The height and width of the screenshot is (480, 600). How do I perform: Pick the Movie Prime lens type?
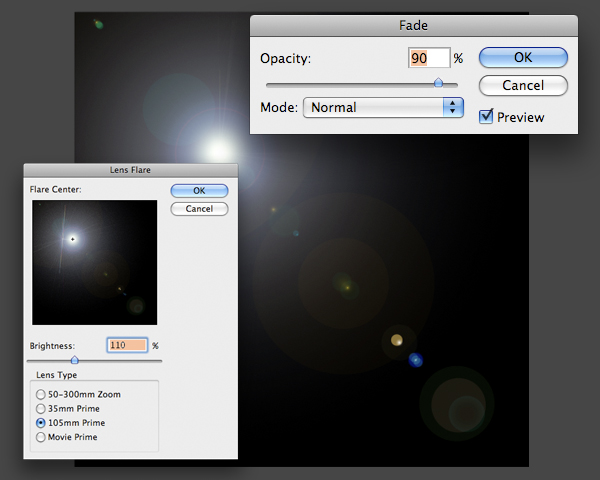tap(41, 437)
